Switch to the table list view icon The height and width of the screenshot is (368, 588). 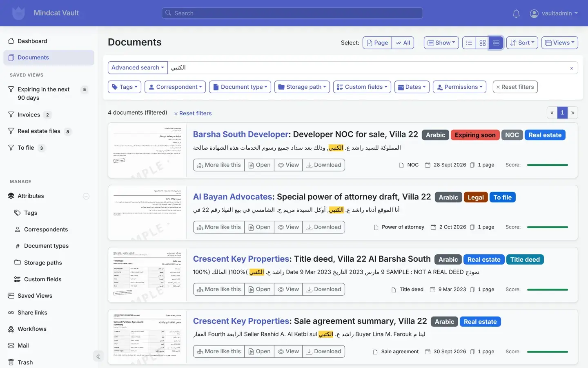[469, 43]
